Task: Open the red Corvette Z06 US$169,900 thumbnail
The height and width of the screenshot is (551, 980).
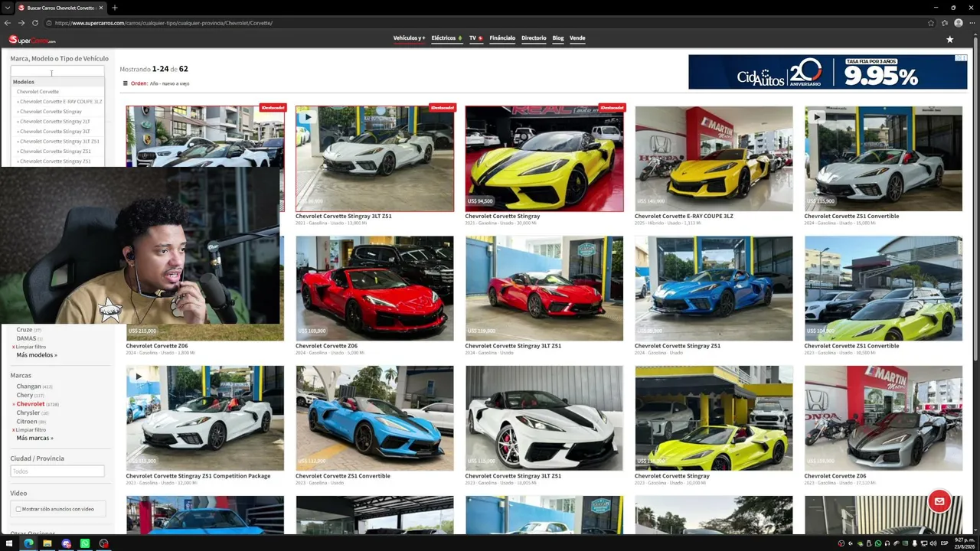Action: point(374,289)
